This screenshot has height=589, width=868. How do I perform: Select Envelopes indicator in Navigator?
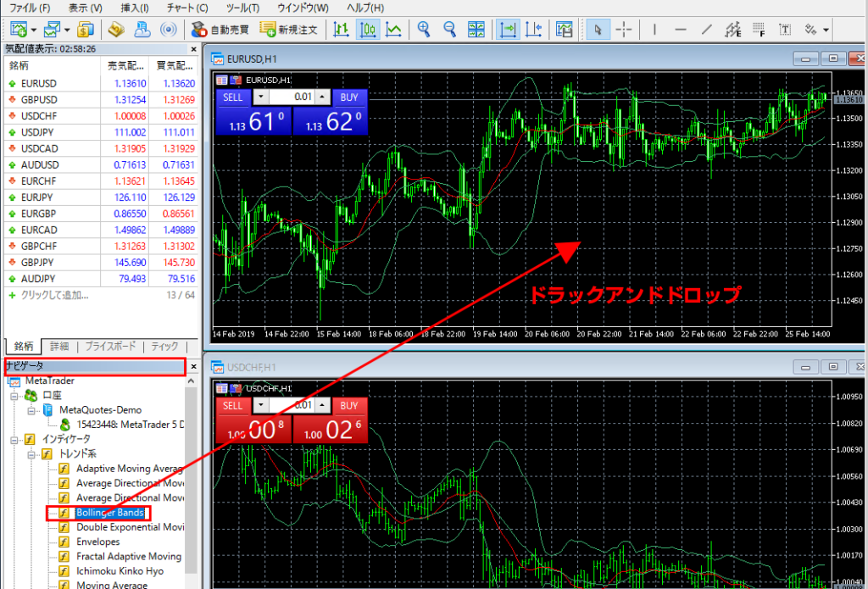coord(97,542)
